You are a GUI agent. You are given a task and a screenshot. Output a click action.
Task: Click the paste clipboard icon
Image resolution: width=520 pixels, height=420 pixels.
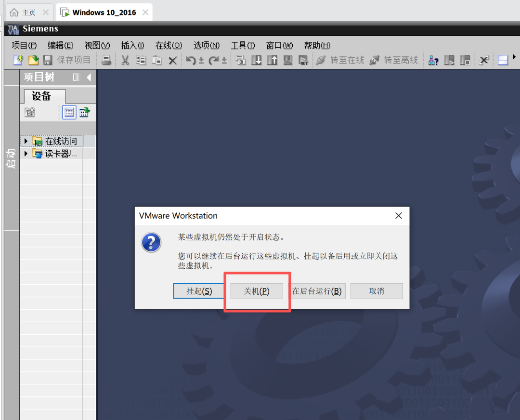click(x=156, y=60)
